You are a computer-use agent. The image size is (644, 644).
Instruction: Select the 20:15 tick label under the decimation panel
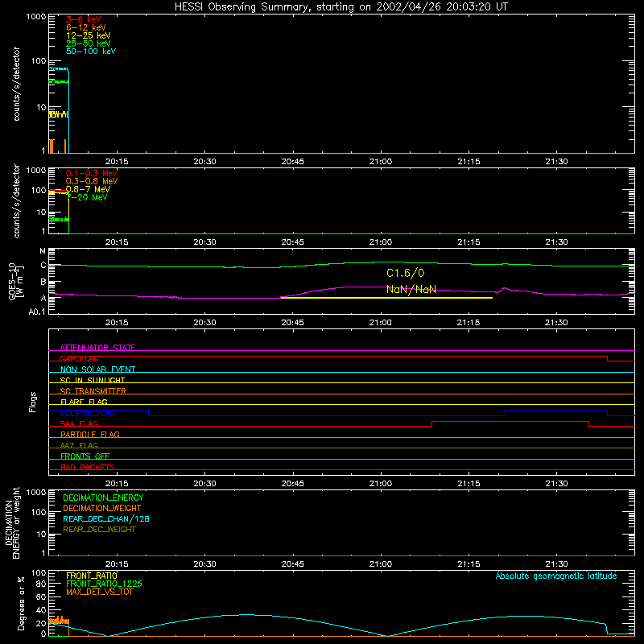coord(117,564)
